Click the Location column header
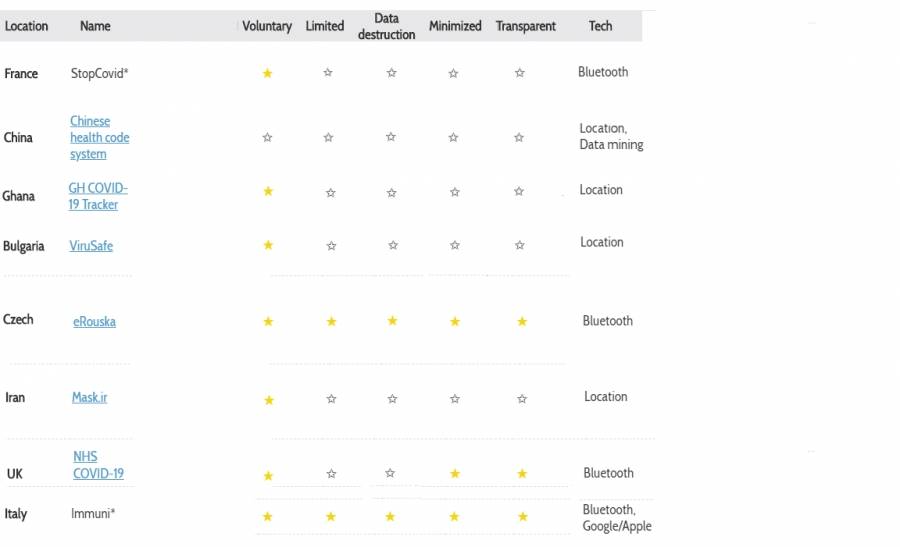The image size is (900, 547). pyautogui.click(x=27, y=26)
